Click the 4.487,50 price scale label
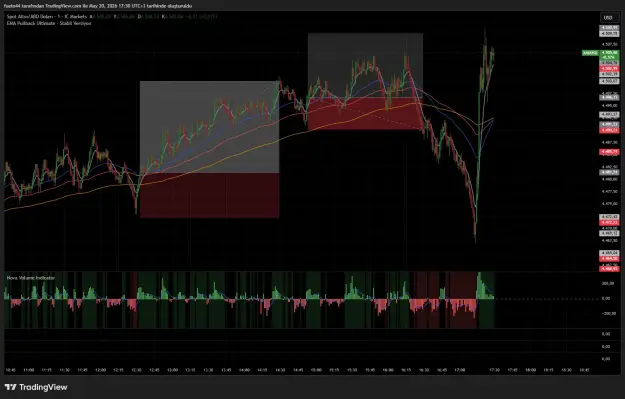 click(x=609, y=142)
